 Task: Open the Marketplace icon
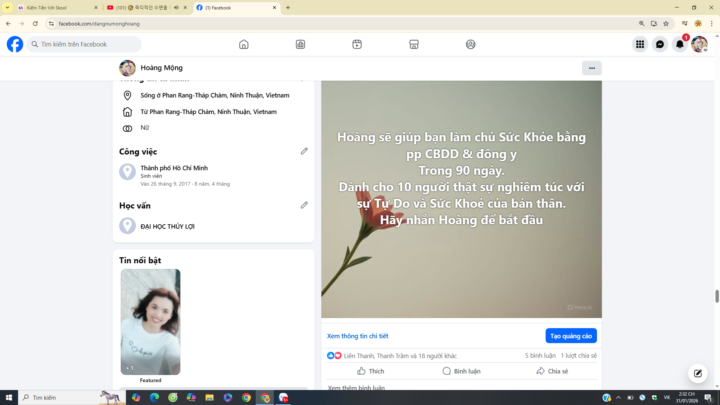pos(414,45)
